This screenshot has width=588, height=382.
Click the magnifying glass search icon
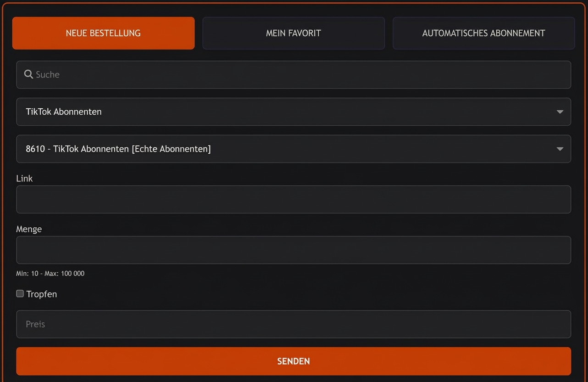pos(28,74)
